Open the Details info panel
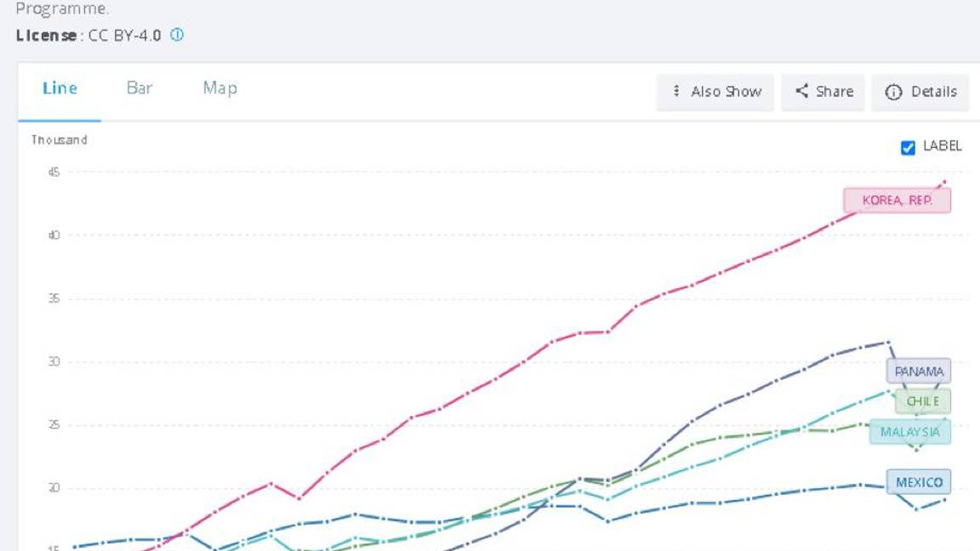 pyautogui.click(x=920, y=92)
